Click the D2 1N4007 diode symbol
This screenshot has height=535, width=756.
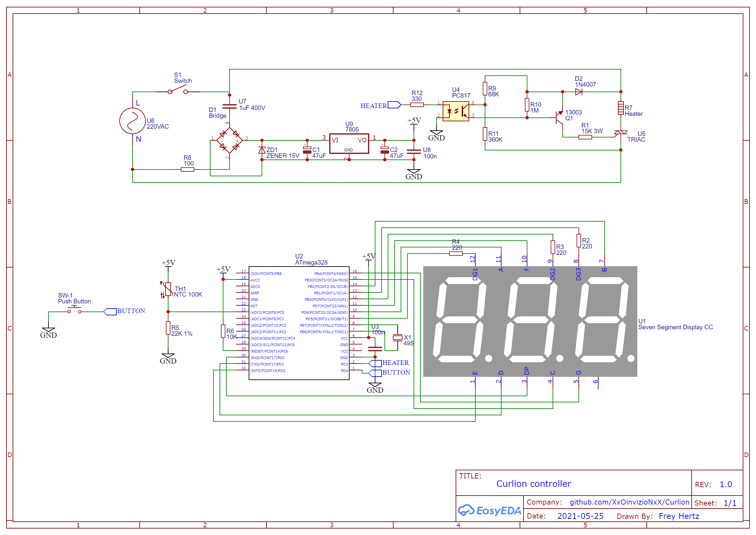(578, 92)
